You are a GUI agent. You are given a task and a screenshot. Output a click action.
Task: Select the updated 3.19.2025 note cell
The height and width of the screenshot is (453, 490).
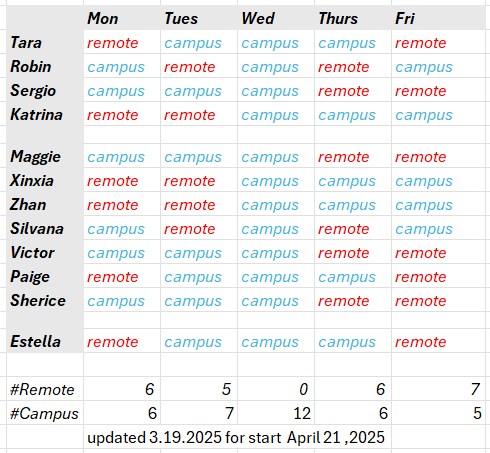[x=237, y=437]
